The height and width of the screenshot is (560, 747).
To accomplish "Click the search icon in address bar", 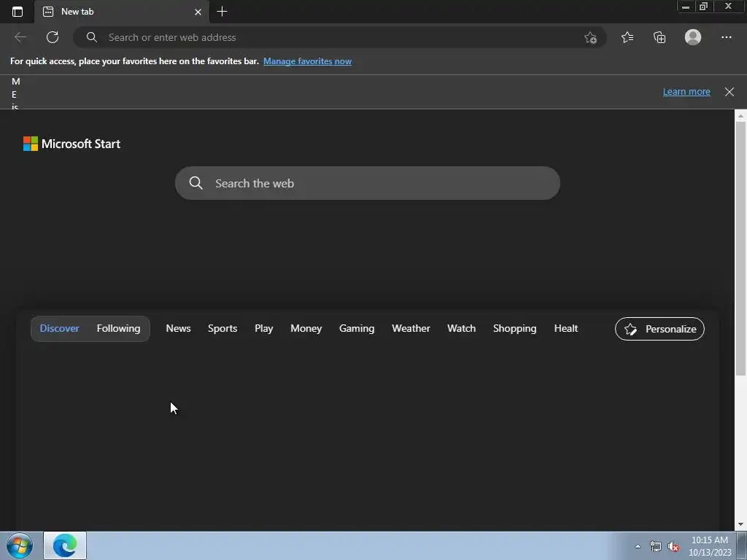I will (91, 37).
